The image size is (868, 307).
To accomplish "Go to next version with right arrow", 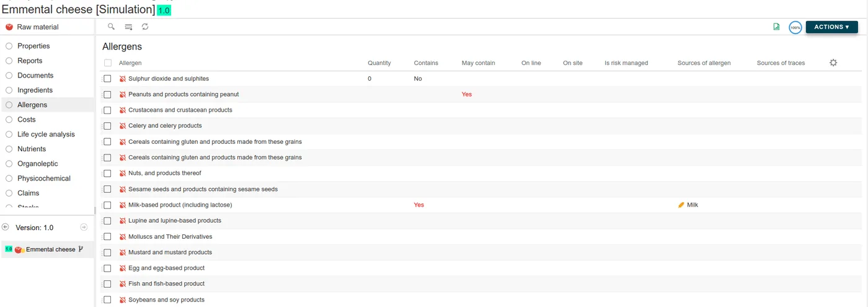I will pos(84,228).
